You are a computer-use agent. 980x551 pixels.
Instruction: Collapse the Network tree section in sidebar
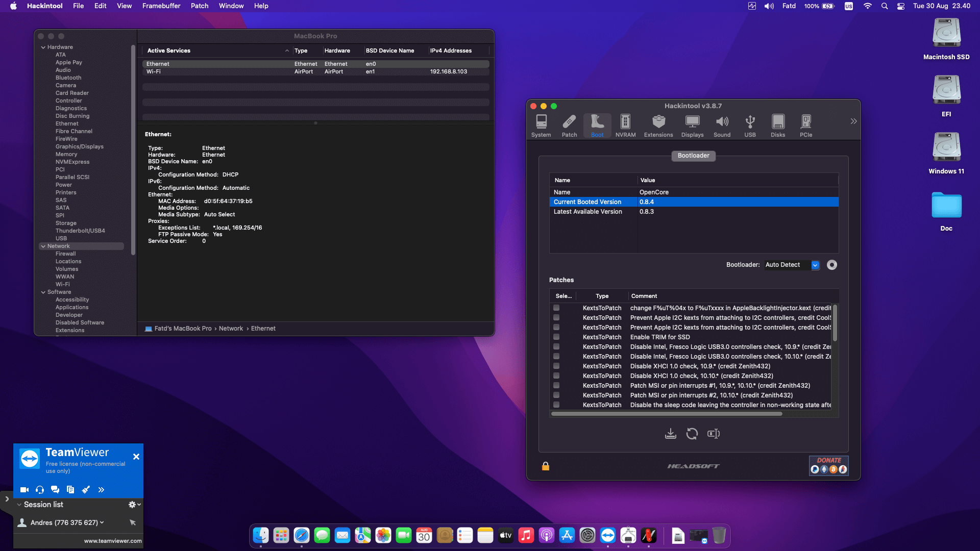(x=43, y=246)
